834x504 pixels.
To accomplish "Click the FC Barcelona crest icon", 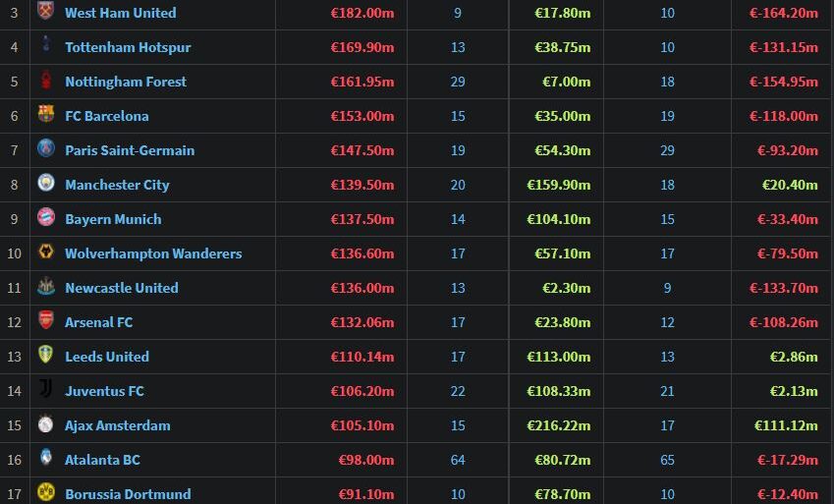I will [45, 115].
